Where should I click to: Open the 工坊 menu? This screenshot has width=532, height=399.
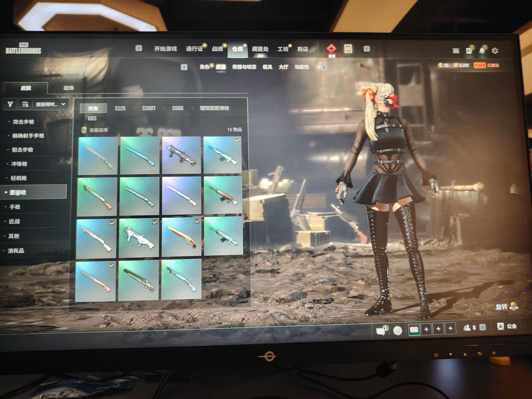282,49
